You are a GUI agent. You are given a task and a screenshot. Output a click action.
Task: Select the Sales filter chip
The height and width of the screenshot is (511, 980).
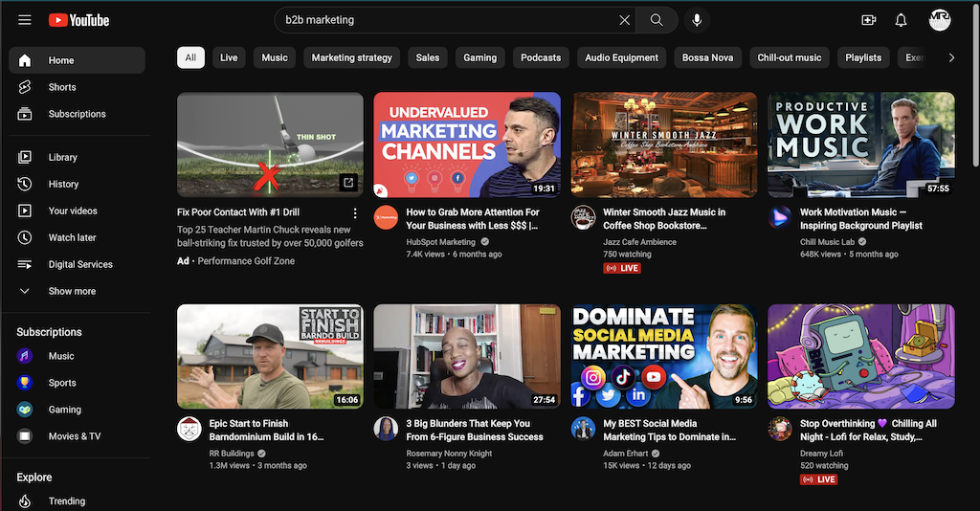(x=428, y=57)
